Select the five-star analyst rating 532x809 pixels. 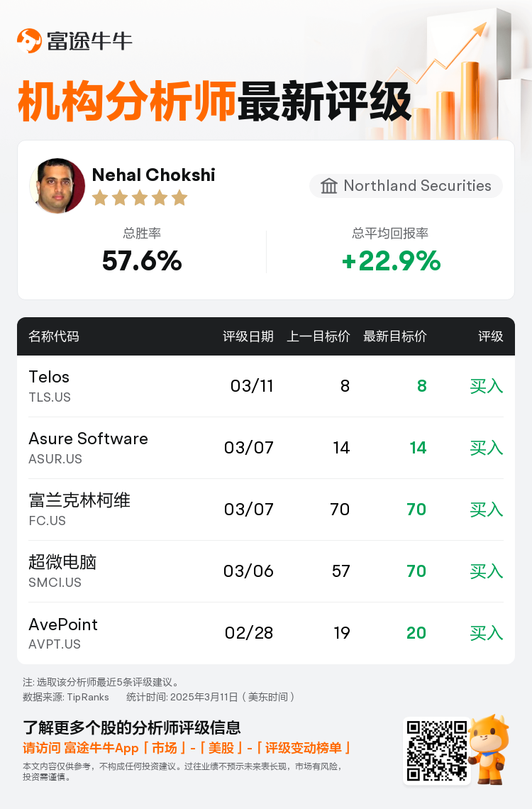(x=140, y=197)
